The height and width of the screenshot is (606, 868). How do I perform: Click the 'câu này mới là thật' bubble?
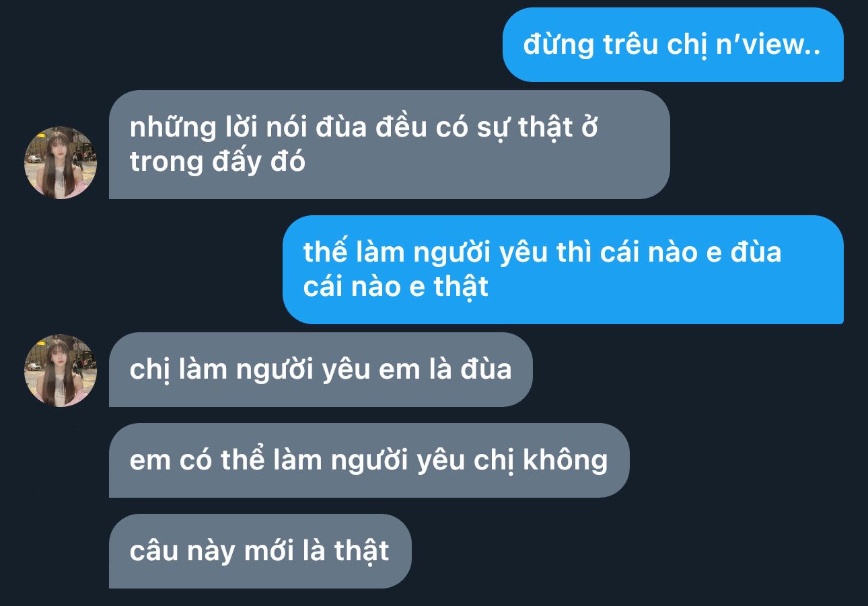point(260,552)
